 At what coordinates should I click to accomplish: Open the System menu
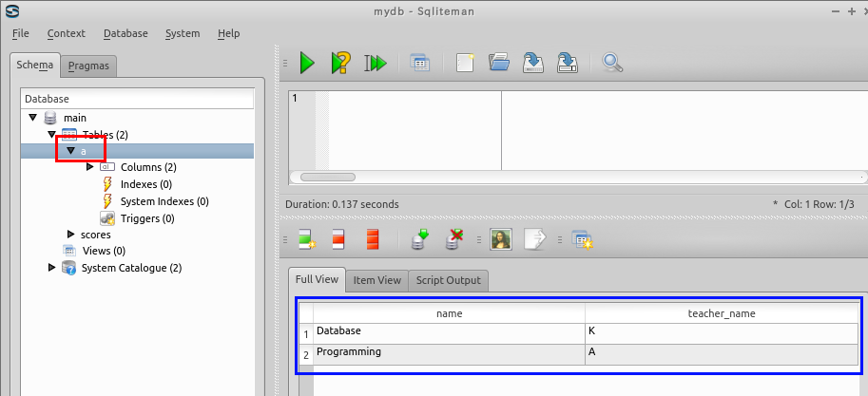pos(183,33)
